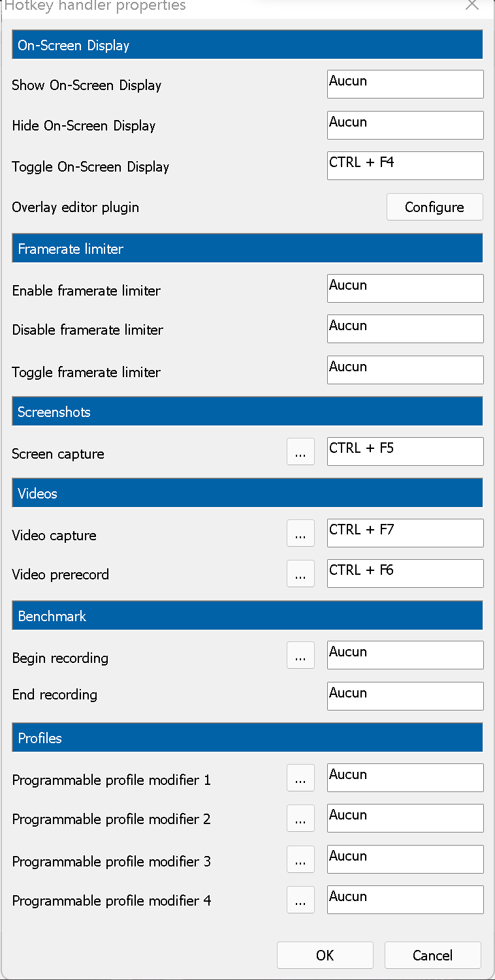Open Screen capture options ellipsis button
The width and height of the screenshot is (495, 980).
[300, 452]
